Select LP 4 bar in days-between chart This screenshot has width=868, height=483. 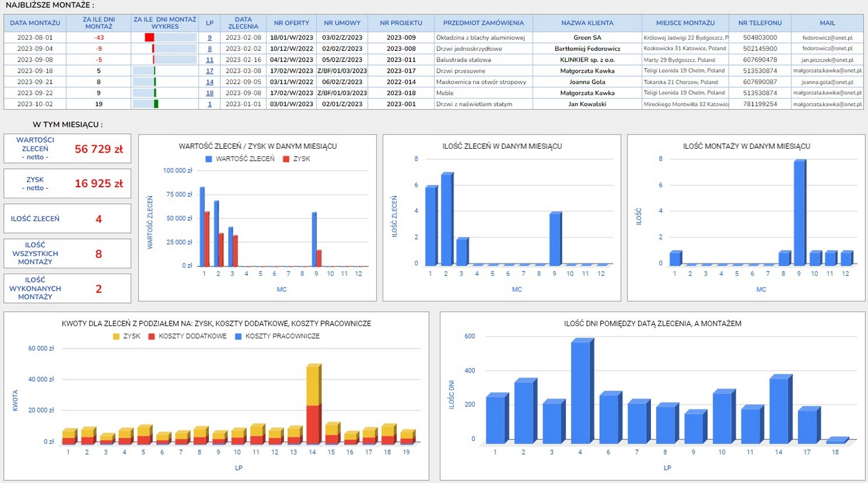pyautogui.click(x=582, y=392)
